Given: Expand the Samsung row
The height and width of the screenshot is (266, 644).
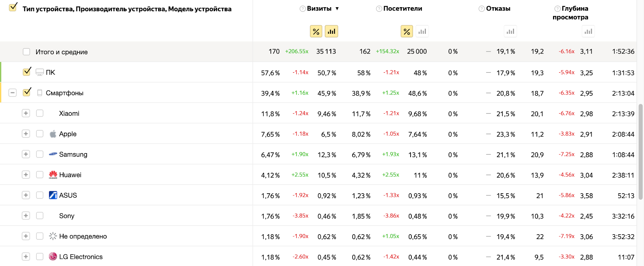Looking at the screenshot, I should click(26, 154).
